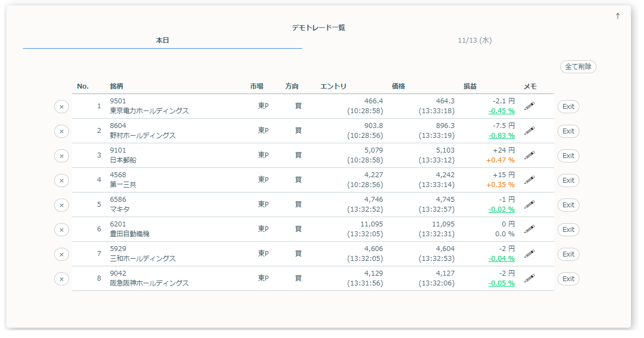Screen dimensions: 644x338
Task: Open the memo pencil icon for マキタ
Action: [529, 205]
